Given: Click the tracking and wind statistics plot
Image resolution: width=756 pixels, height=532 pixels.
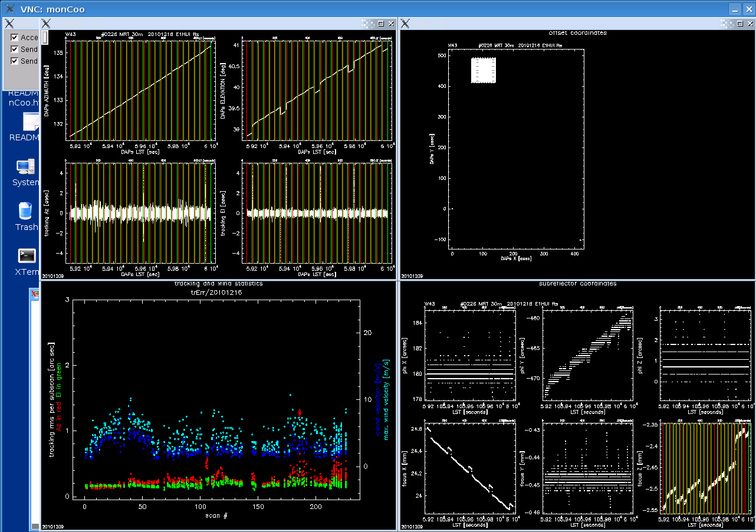Looking at the screenshot, I should tap(216, 400).
